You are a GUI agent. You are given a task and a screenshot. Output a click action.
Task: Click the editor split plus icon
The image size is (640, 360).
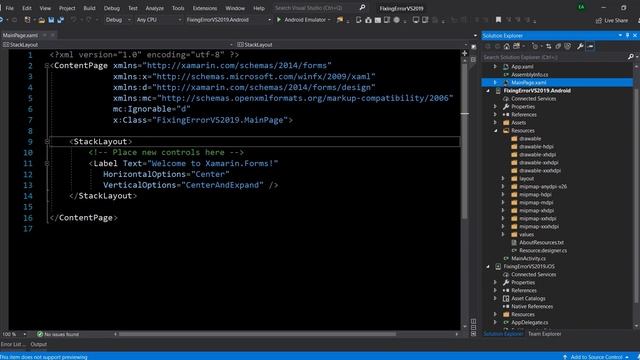click(464, 53)
